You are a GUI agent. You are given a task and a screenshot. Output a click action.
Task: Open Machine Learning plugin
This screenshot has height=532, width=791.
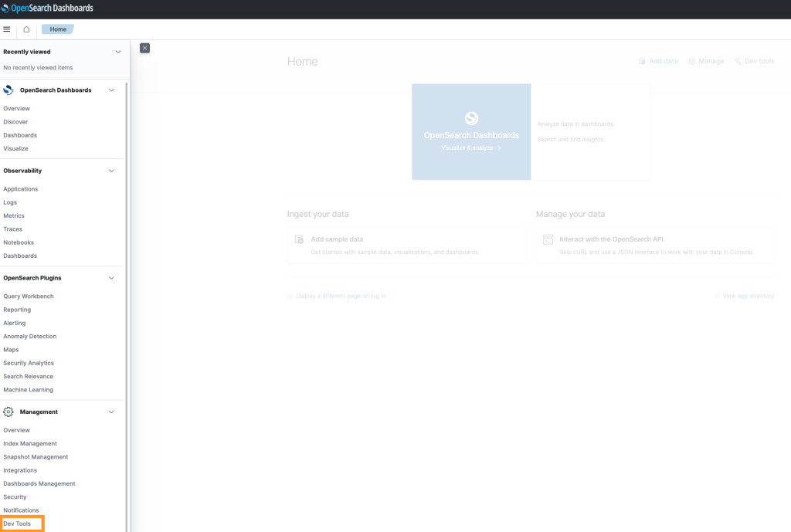coord(29,390)
